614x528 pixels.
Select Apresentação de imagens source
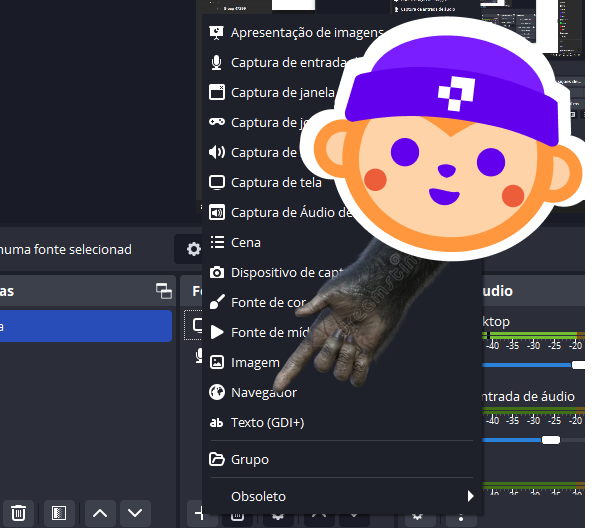click(307, 33)
